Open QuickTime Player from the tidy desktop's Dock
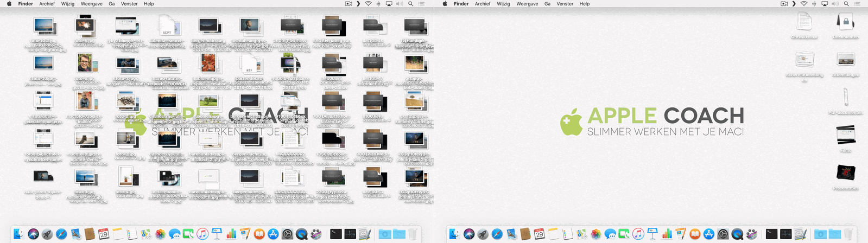868x243 pixels. click(x=737, y=234)
